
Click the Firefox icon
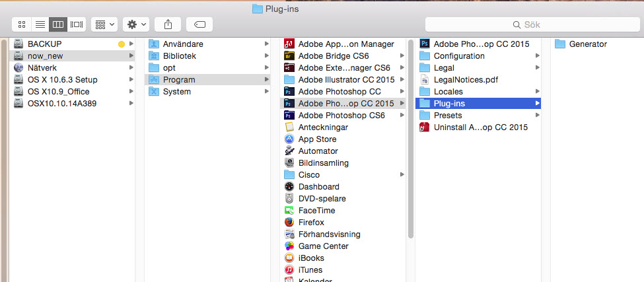[289, 223]
